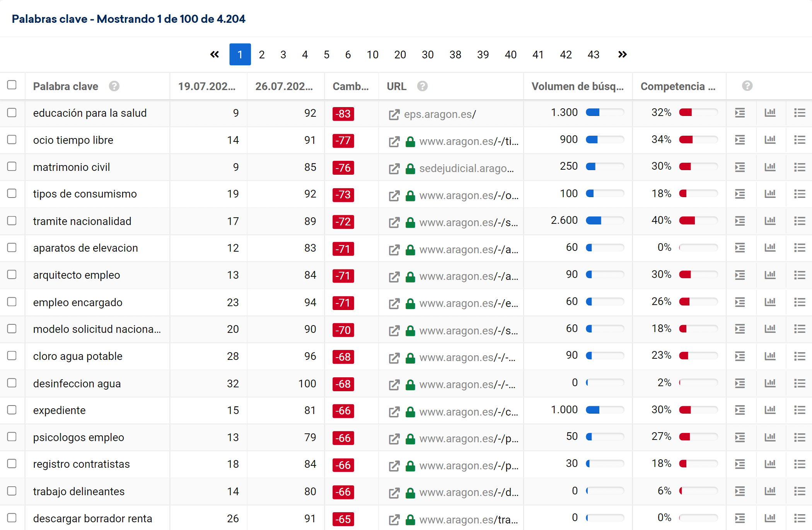Toggle the select-all checkbox in header
The width and height of the screenshot is (812, 530).
click(x=12, y=85)
